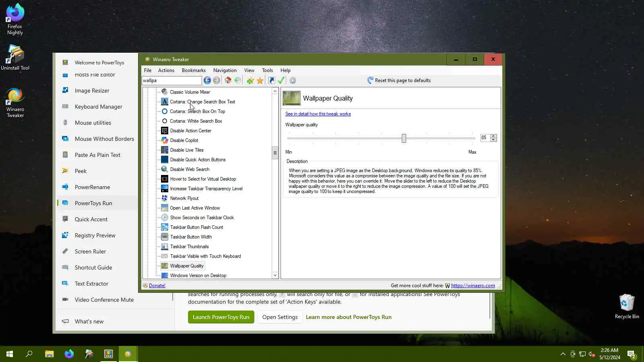
Task: Select Hover to Select for Virtual Desktop item
Action: tap(203, 179)
